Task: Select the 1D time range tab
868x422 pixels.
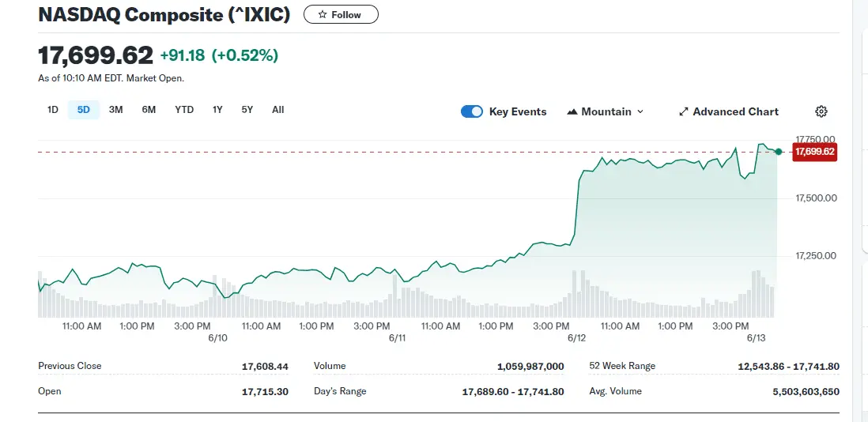Action: [53, 110]
